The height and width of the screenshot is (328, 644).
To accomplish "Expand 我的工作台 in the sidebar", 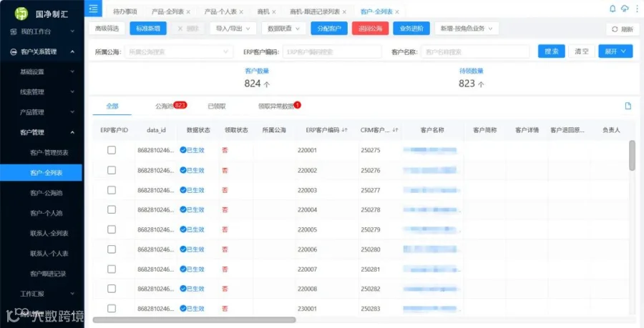I will [42, 31].
